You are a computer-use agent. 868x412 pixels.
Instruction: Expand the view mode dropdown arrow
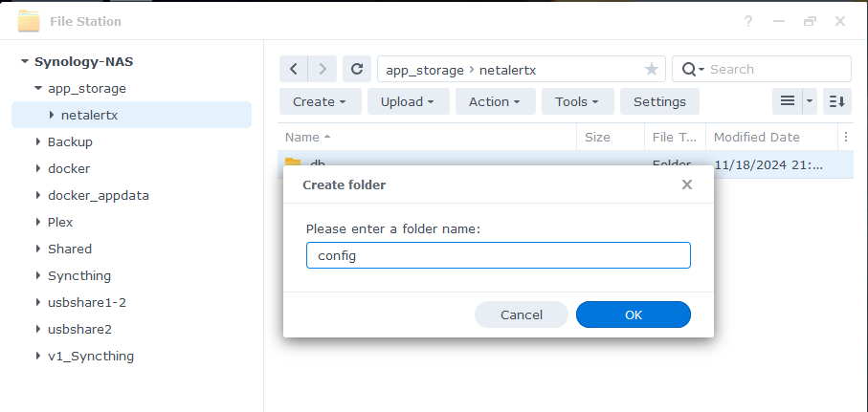pos(810,101)
